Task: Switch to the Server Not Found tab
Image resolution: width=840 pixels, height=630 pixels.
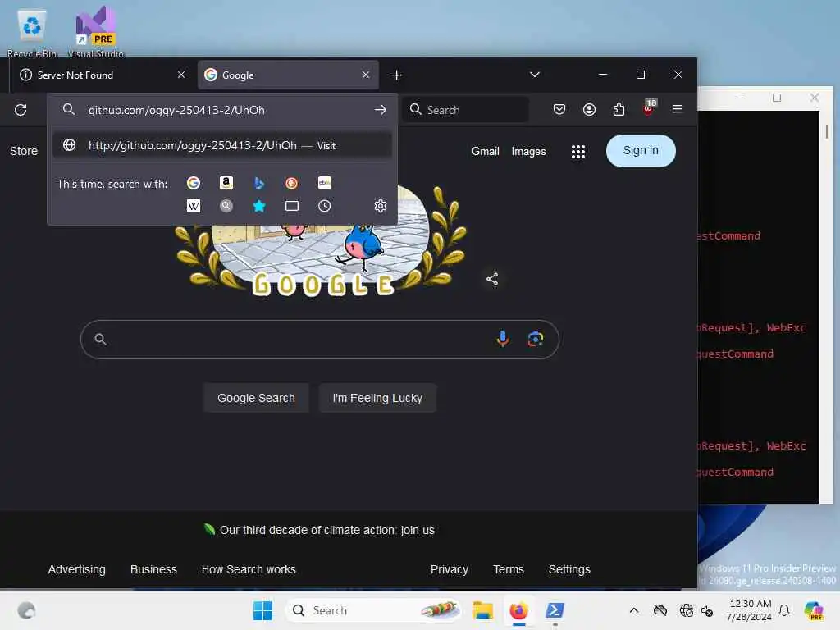Action: (x=100, y=75)
